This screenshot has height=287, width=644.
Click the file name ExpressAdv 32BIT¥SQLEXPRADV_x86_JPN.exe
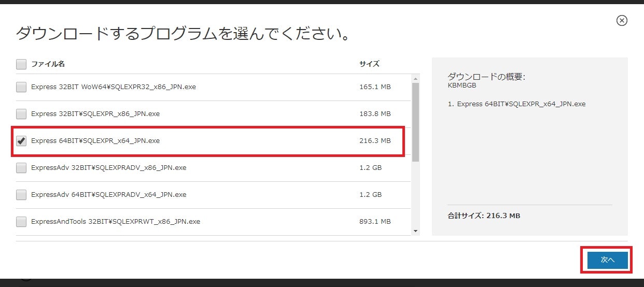[x=108, y=167]
